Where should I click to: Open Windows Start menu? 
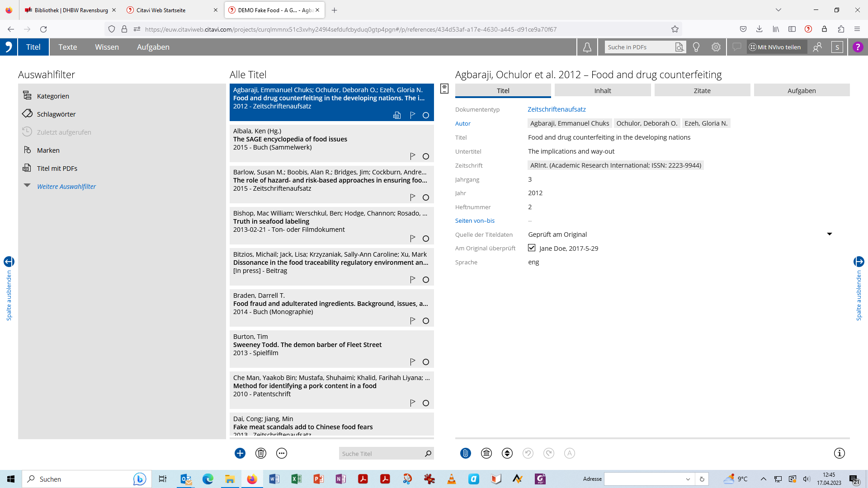[11, 479]
